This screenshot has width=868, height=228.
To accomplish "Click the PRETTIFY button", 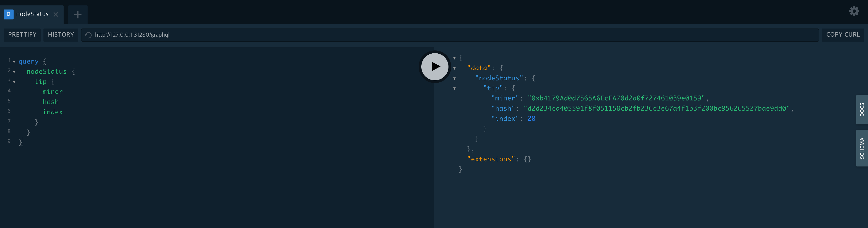I will tap(22, 35).
